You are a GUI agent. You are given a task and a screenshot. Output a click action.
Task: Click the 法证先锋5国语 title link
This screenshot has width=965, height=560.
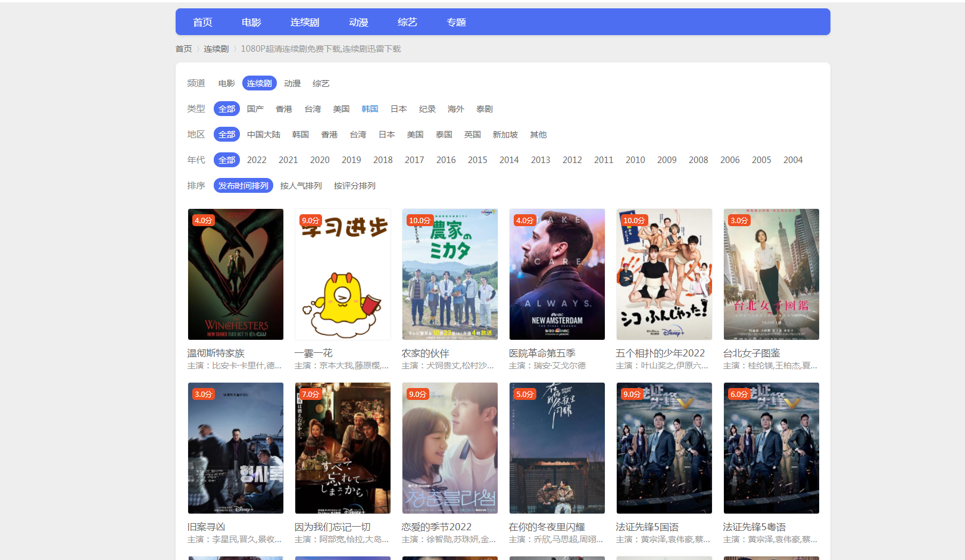coord(648,527)
